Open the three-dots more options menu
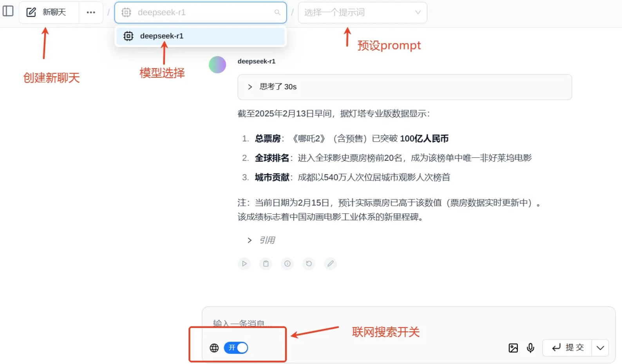Image resolution: width=622 pixels, height=364 pixels. (x=91, y=13)
